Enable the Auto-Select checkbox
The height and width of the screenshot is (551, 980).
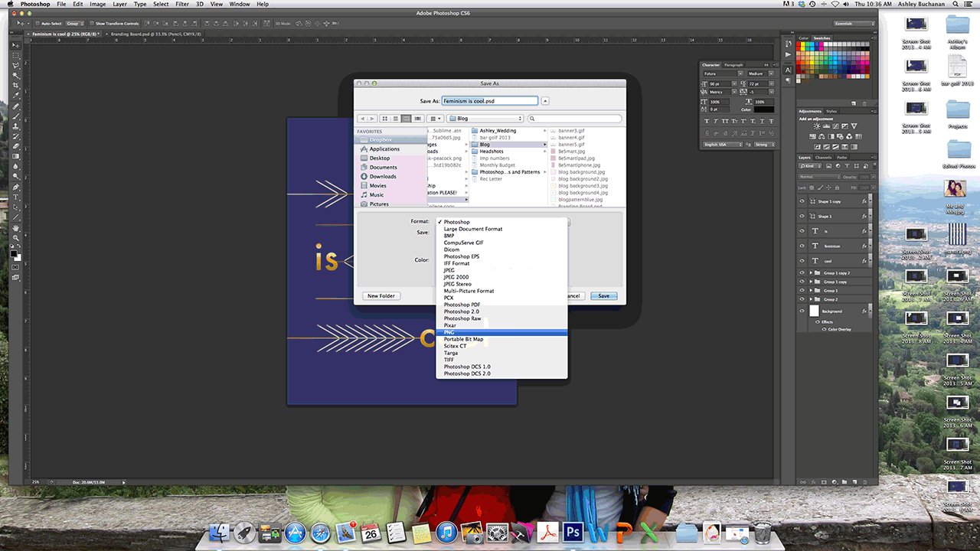click(x=38, y=24)
